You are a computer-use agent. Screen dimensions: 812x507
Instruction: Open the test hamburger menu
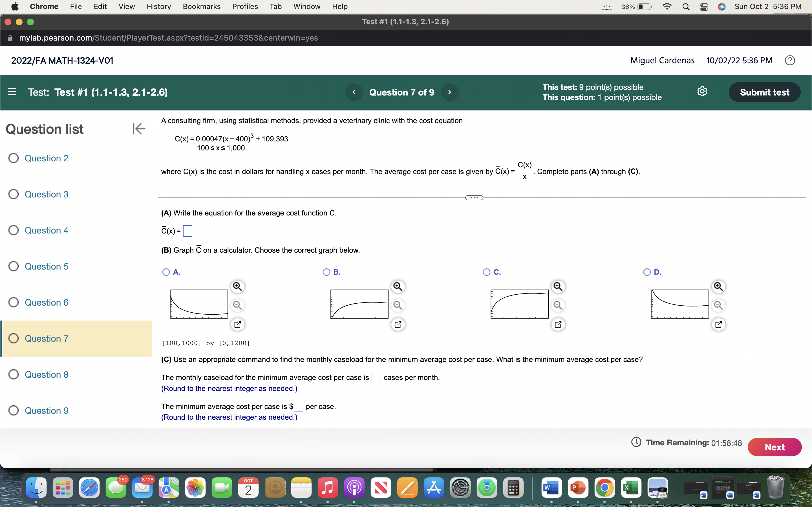(x=12, y=92)
